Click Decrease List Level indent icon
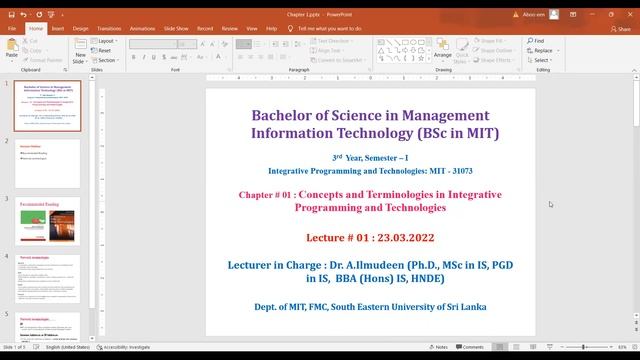The image size is (640, 360). (275, 44)
